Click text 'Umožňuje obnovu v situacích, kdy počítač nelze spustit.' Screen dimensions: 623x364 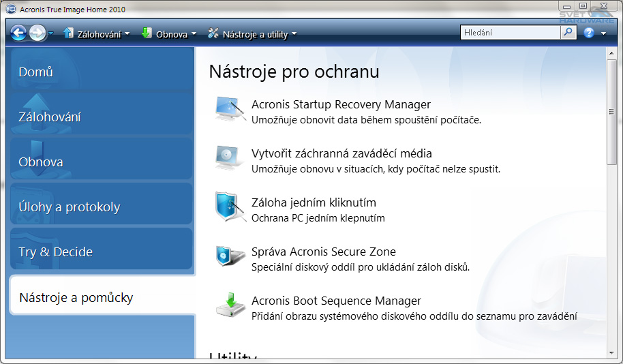click(x=376, y=169)
